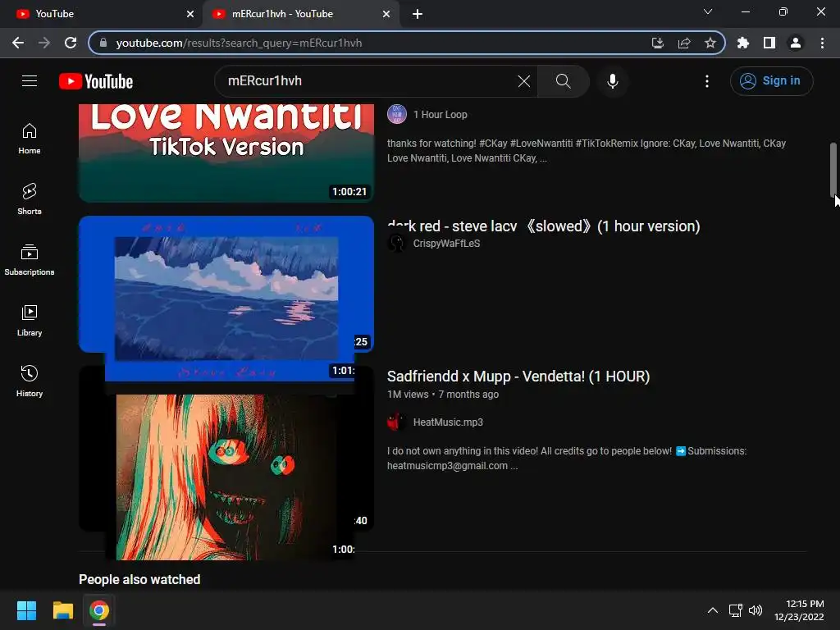Image resolution: width=840 pixels, height=630 pixels.
Task: Open Sadfriendd x Mupp - Vendetta! title
Action: [x=518, y=376]
